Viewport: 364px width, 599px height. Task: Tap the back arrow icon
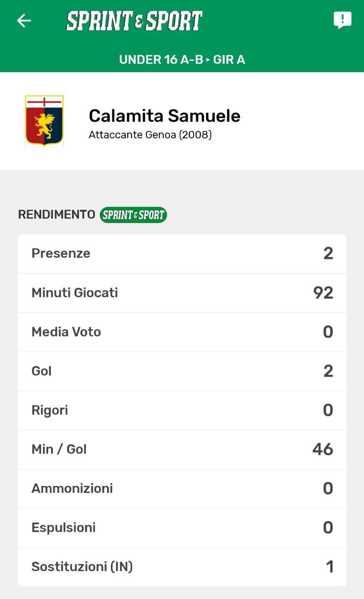[x=24, y=21]
